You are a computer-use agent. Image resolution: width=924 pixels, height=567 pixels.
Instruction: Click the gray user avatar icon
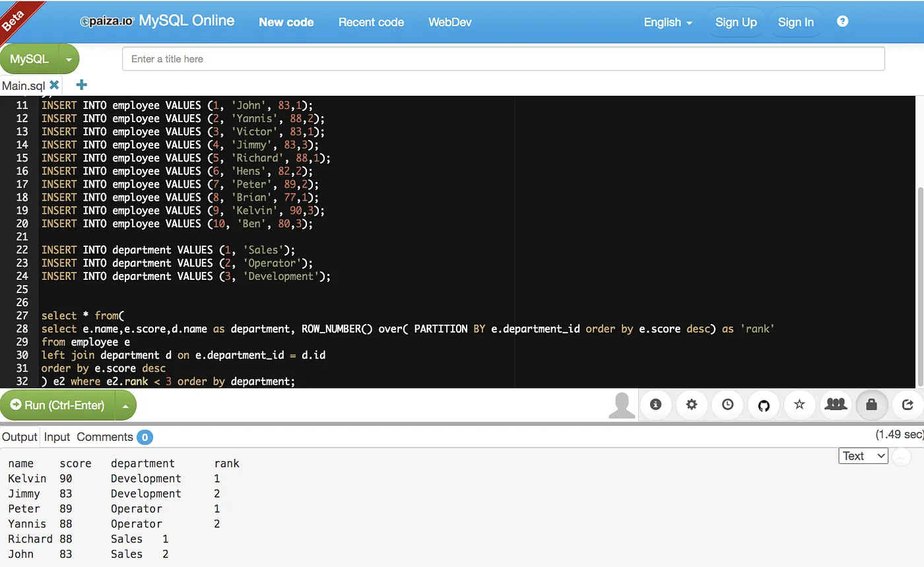(x=622, y=405)
